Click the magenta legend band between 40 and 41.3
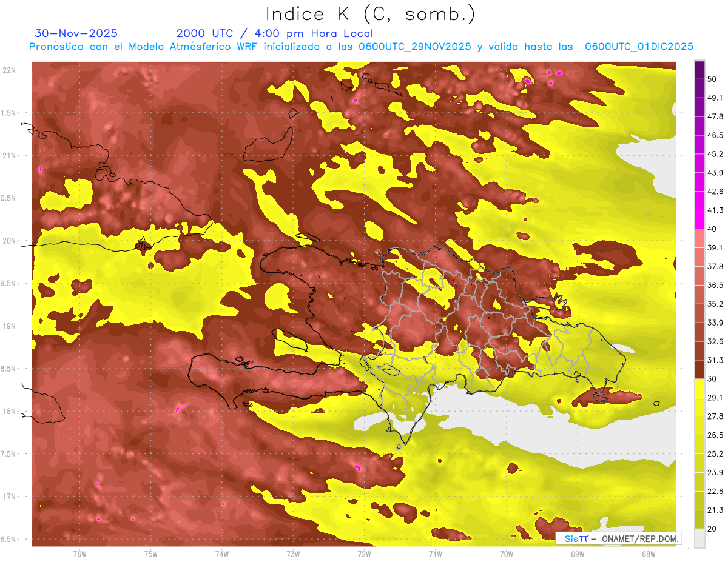 (699, 219)
